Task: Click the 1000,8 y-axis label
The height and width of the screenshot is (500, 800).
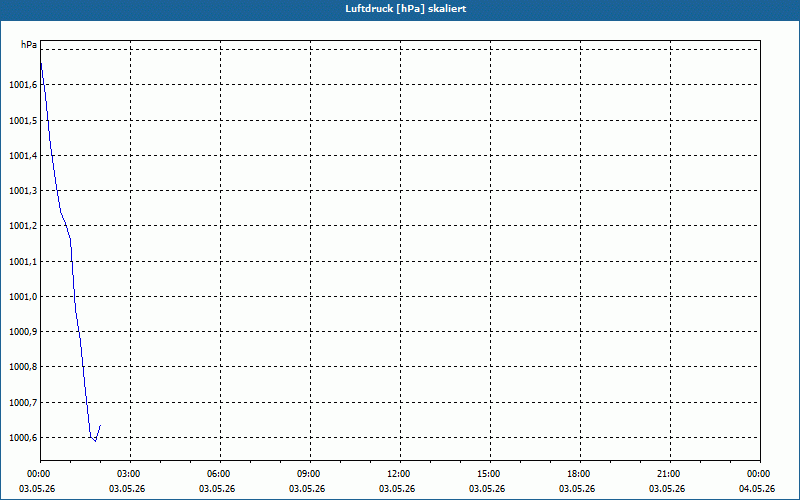Action: click(23, 367)
